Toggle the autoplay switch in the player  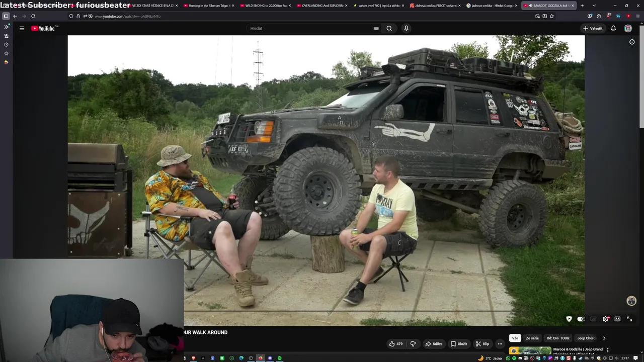coord(581,319)
